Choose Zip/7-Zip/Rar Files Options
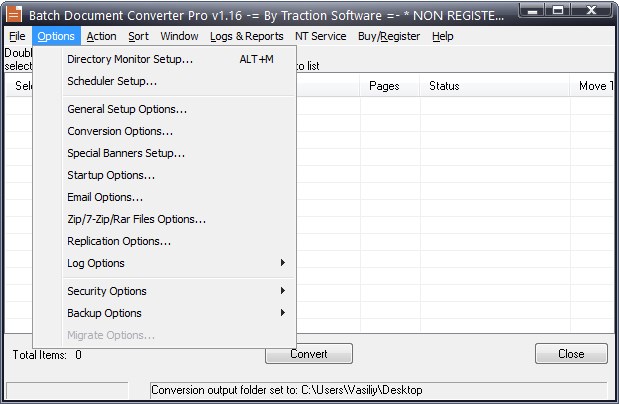 pyautogui.click(x=137, y=219)
